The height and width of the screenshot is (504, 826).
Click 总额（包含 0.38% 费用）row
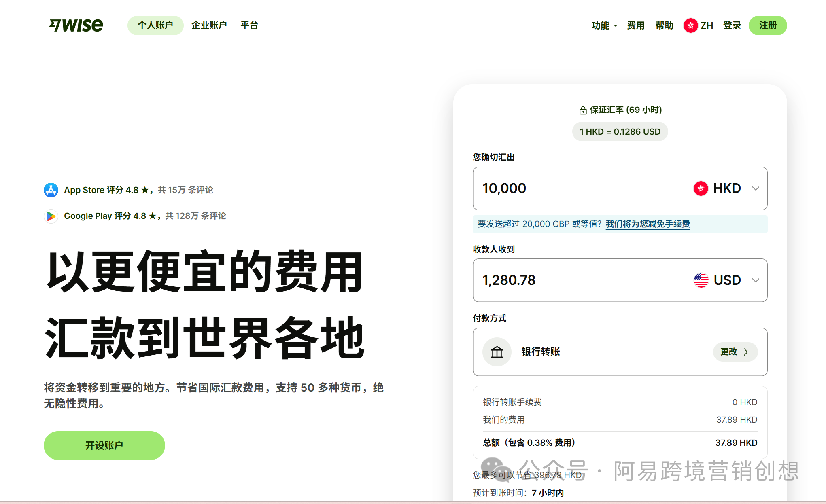coord(620,443)
